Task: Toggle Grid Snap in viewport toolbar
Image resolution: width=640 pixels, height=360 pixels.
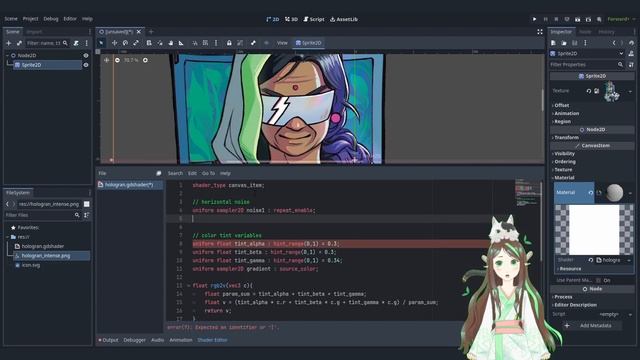Action: pos(205,43)
